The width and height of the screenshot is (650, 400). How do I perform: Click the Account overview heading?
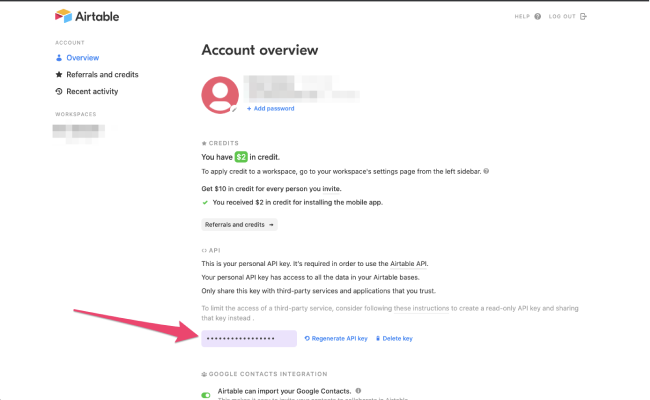pyautogui.click(x=260, y=50)
